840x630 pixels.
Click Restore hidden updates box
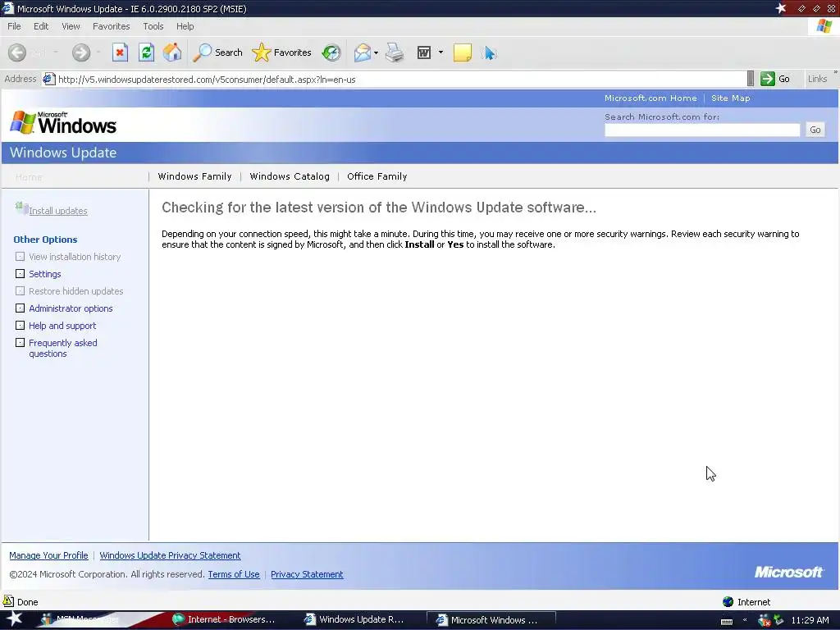[20, 291]
